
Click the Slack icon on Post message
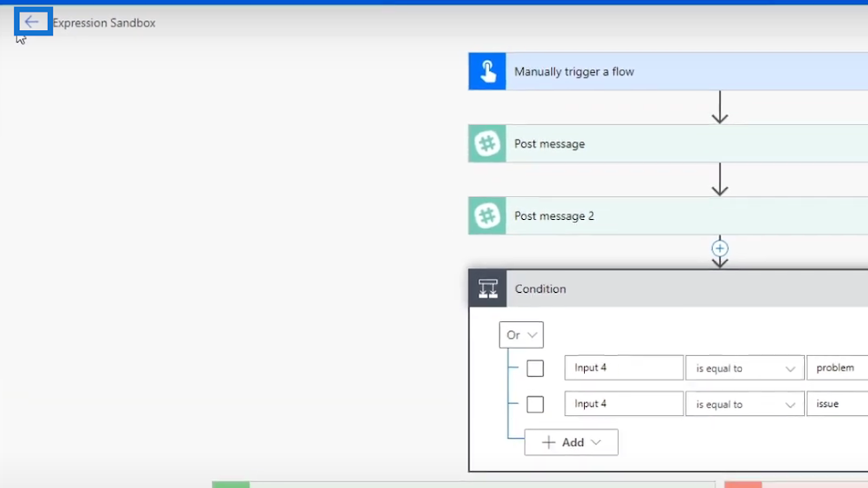487,144
